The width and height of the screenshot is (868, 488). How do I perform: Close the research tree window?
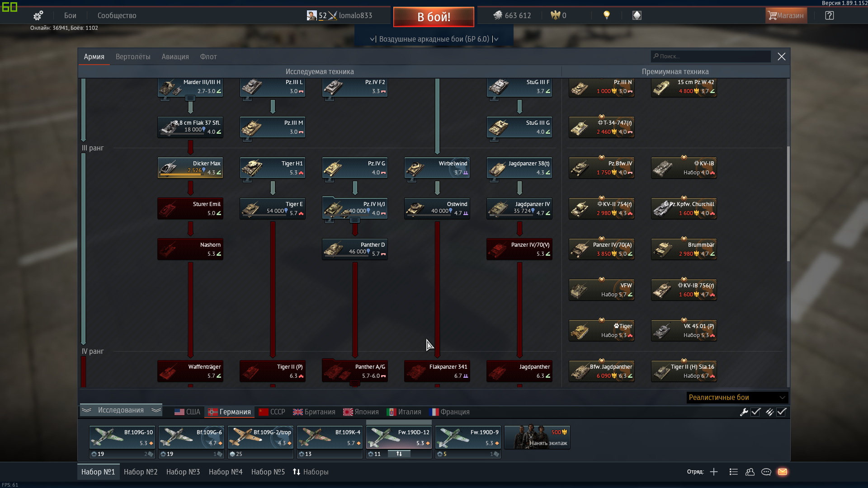(x=782, y=56)
